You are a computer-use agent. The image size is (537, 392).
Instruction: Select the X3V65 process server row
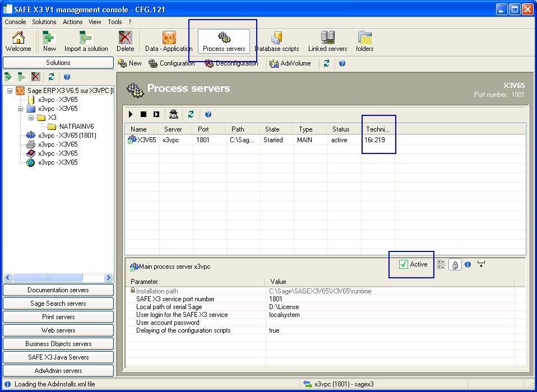point(325,140)
